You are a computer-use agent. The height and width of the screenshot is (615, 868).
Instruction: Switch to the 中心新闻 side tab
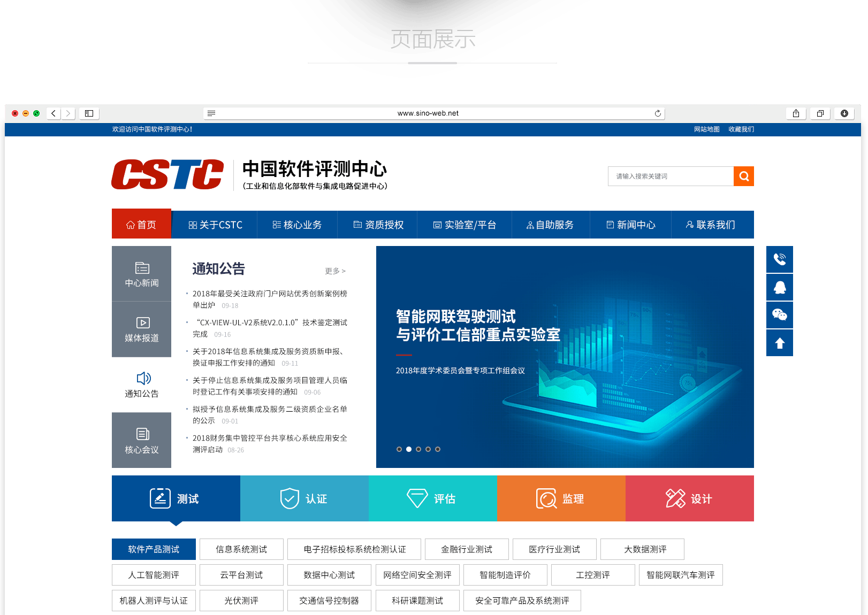141,274
